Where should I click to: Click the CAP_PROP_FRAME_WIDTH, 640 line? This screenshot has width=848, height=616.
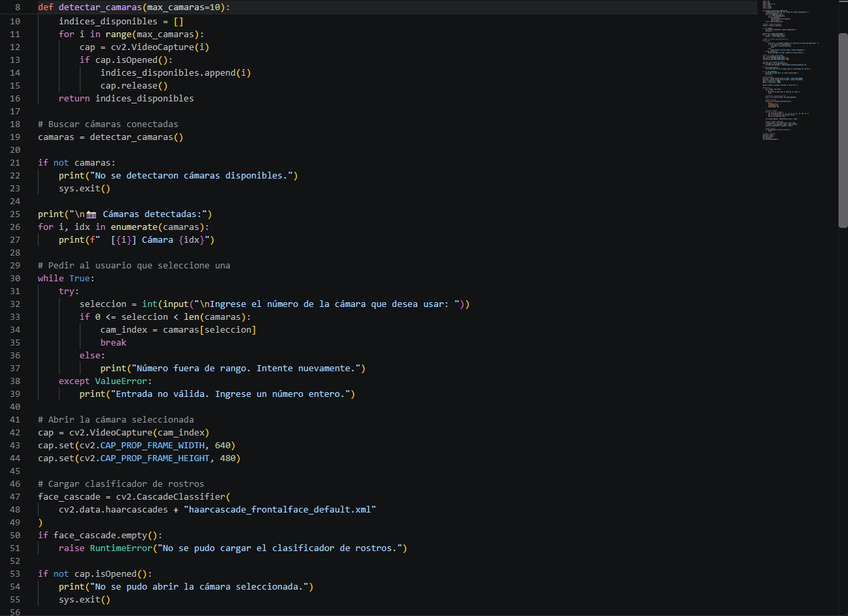point(137,445)
